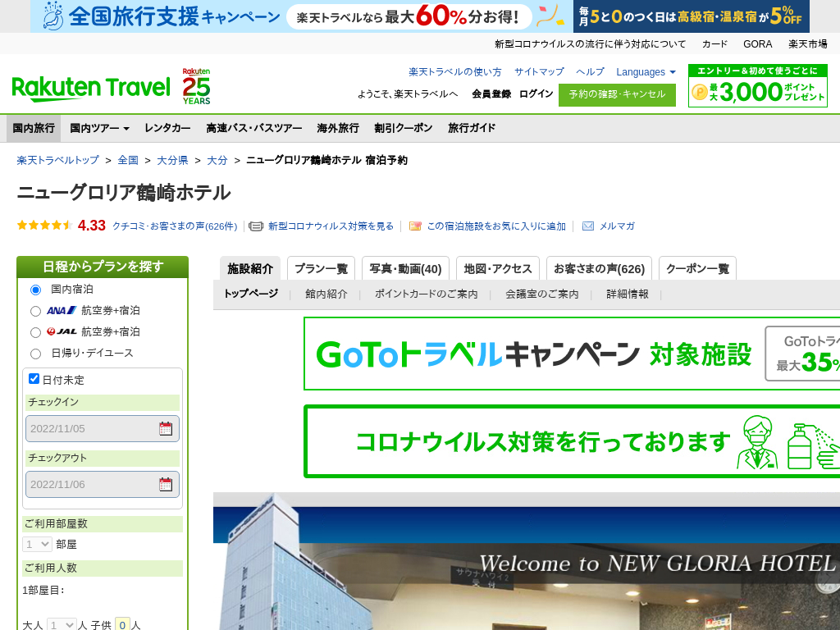Click the コロナウイルス対策を行っております banner
The width and height of the screenshot is (840, 630).
[572, 441]
